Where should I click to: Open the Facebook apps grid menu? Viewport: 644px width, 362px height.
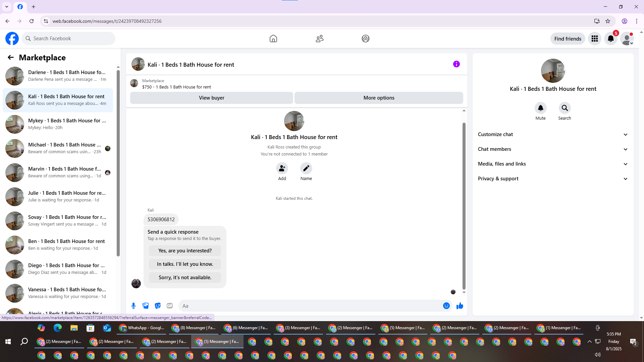tap(594, 39)
